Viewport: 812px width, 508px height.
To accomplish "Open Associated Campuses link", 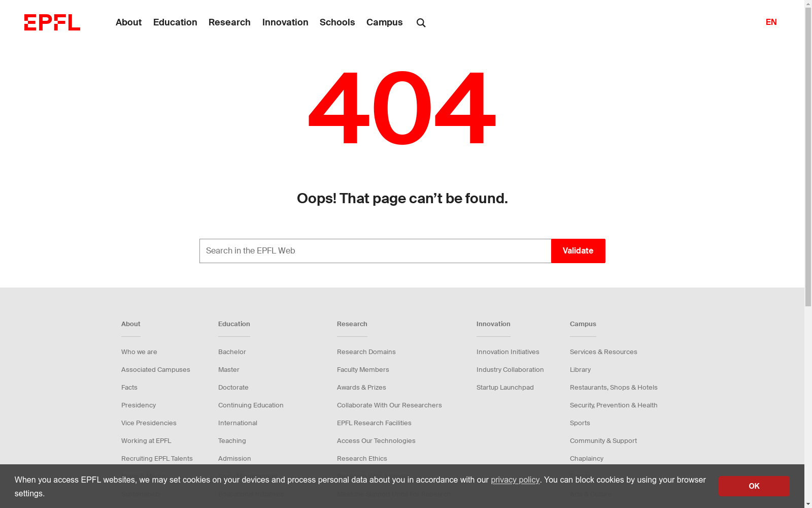I will [156, 370].
